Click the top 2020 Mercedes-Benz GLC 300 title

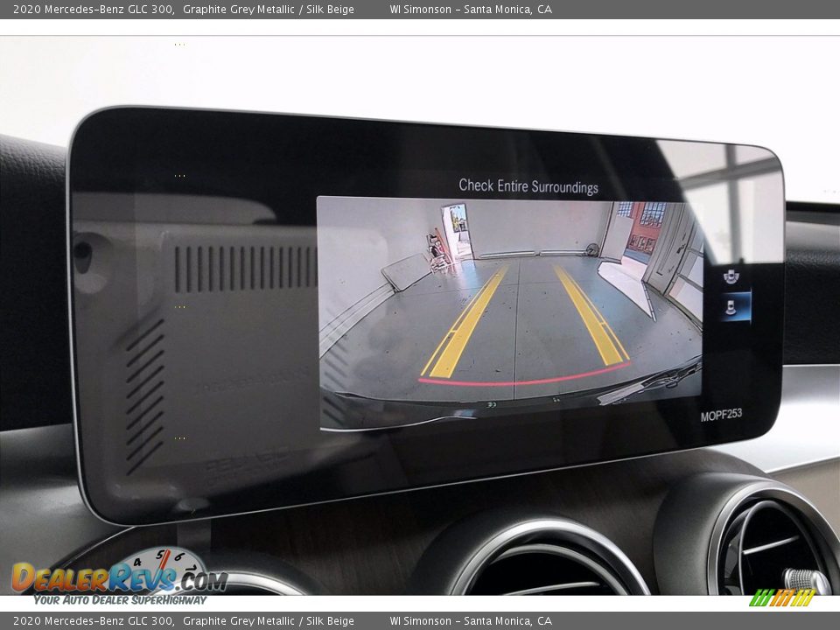point(93,10)
